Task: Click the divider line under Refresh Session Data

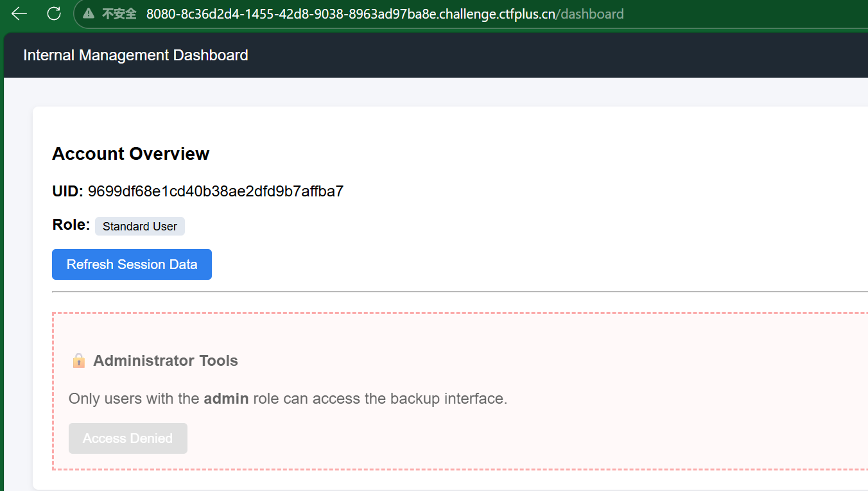Action: 449,292
